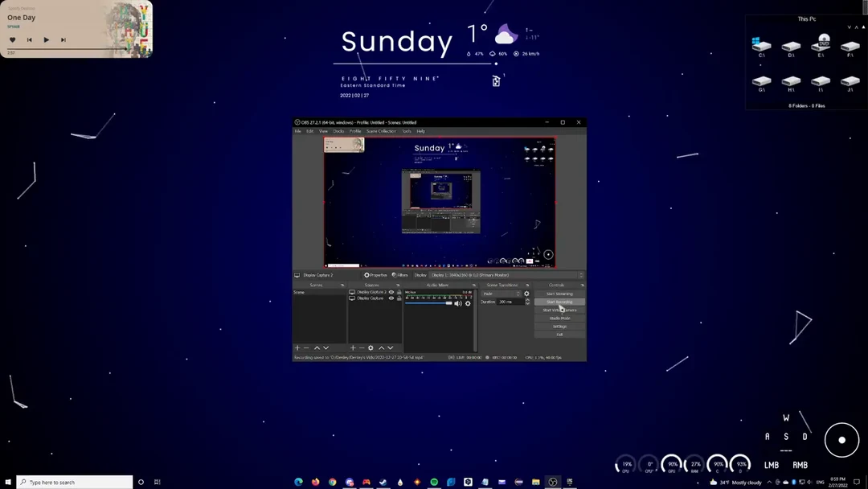Open the scene transition properties gear
868x489 pixels.
coord(526,294)
